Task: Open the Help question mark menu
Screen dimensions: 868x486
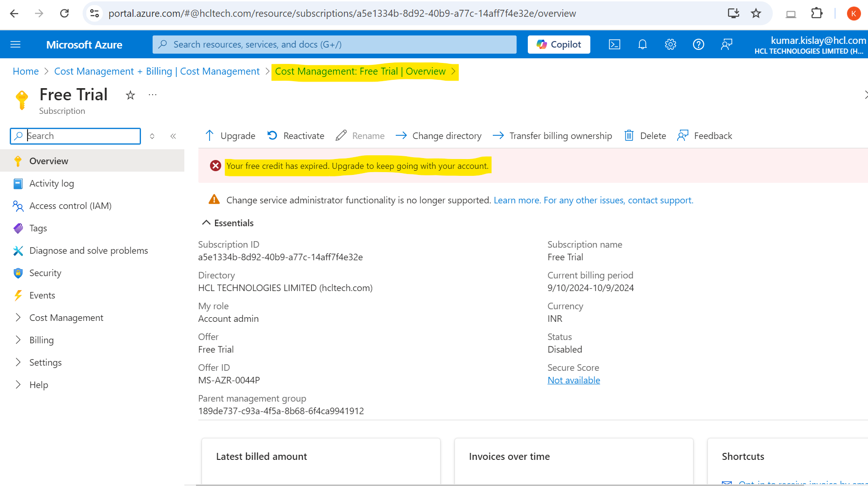Action: (x=699, y=44)
